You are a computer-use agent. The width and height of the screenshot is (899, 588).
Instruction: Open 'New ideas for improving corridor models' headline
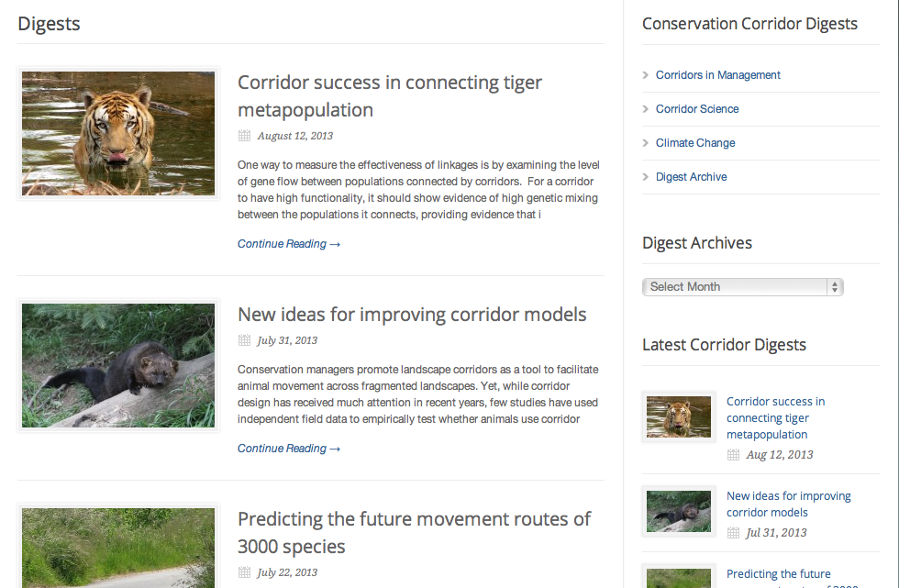point(412,315)
